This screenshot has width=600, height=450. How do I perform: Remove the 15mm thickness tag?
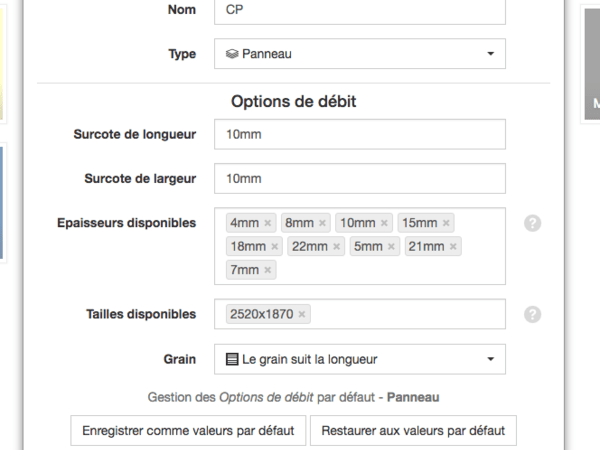coord(447,223)
